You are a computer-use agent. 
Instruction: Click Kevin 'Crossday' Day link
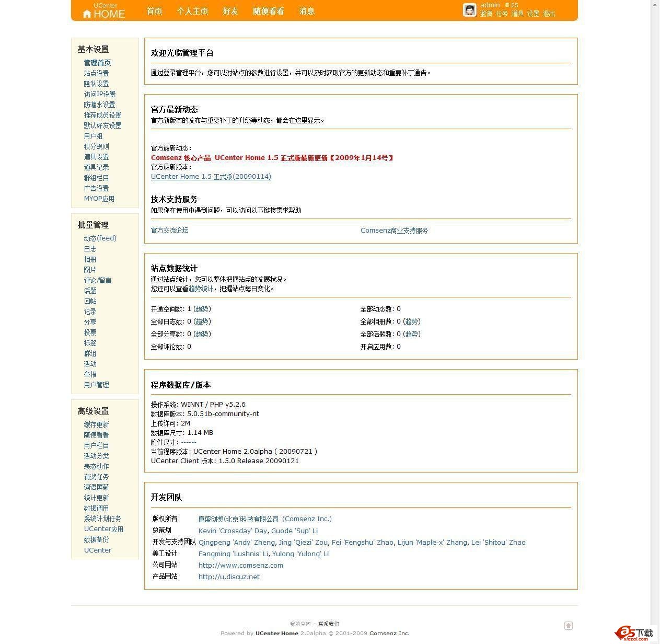click(233, 531)
